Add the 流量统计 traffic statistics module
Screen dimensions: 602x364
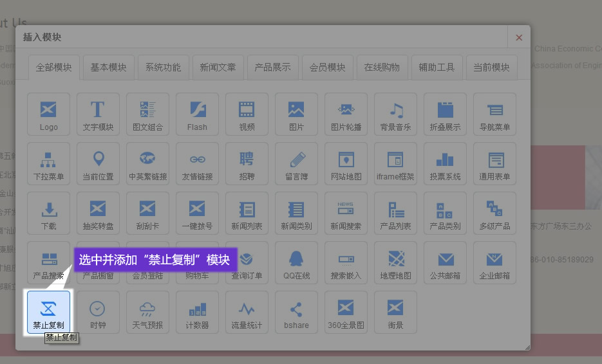tap(247, 312)
